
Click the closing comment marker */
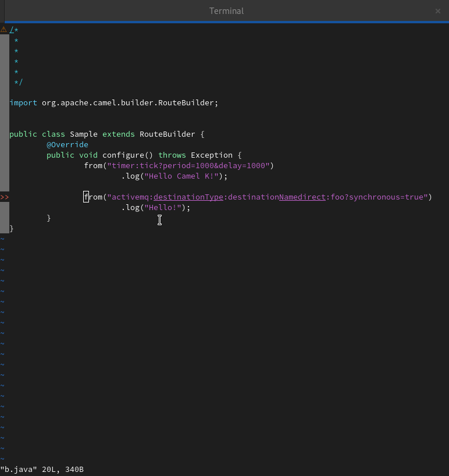point(19,82)
